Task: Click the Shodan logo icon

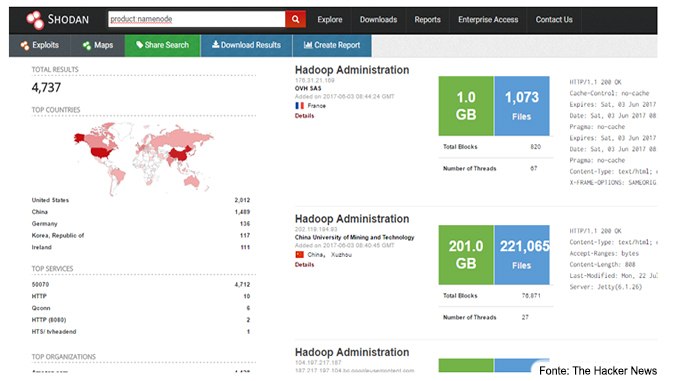Action: click(x=35, y=20)
